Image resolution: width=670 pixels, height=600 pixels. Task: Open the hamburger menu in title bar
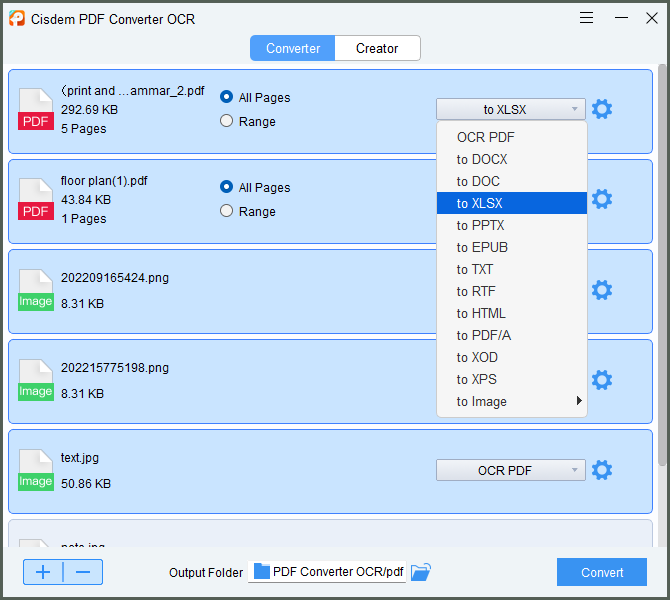coord(587,18)
